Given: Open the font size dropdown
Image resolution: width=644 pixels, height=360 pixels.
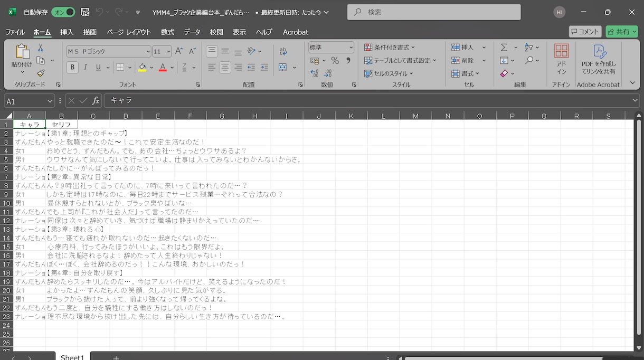Looking at the screenshot, I should point(168,51).
